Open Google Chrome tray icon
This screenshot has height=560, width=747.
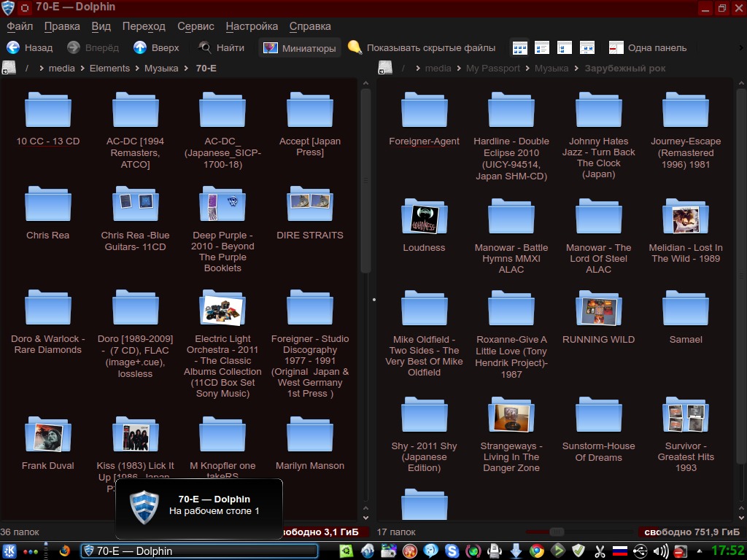pyautogui.click(x=537, y=551)
